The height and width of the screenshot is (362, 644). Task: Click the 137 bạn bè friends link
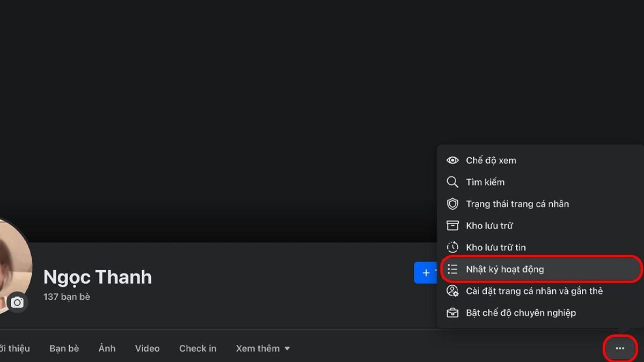[x=67, y=297]
